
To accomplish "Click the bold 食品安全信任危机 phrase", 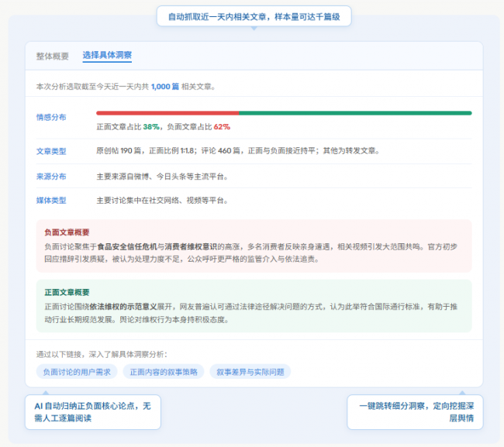I will point(127,246).
